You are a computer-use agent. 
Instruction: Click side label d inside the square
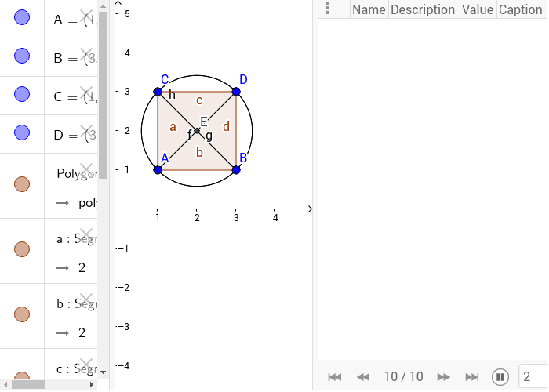226,126
